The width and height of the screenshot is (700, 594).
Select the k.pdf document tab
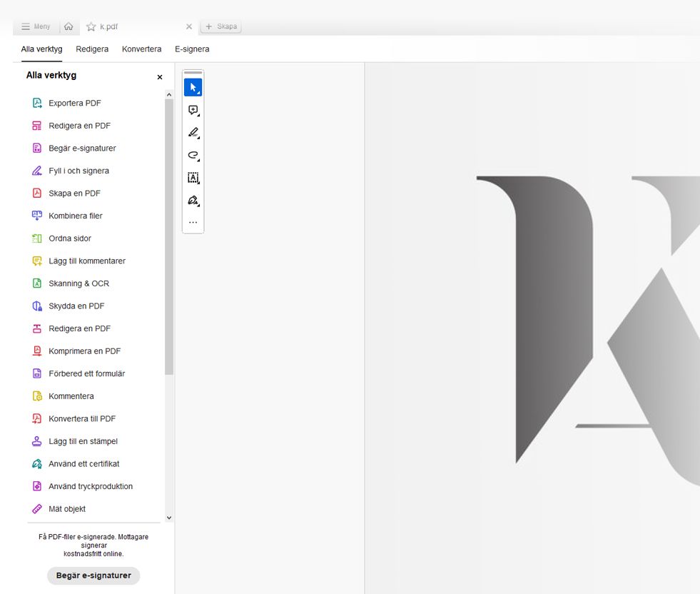(x=138, y=27)
